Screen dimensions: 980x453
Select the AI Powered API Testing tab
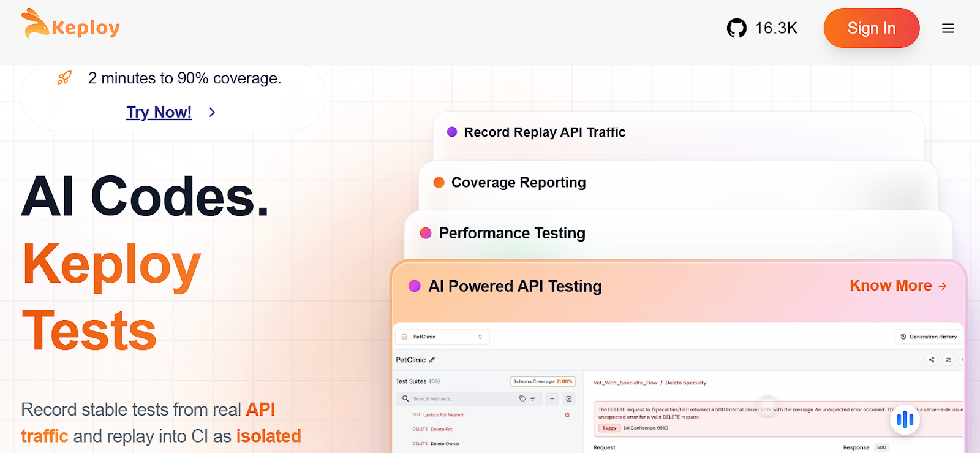pyautogui.click(x=514, y=286)
